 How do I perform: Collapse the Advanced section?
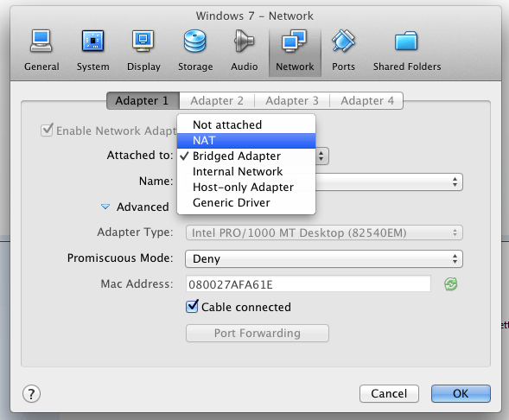tap(105, 207)
